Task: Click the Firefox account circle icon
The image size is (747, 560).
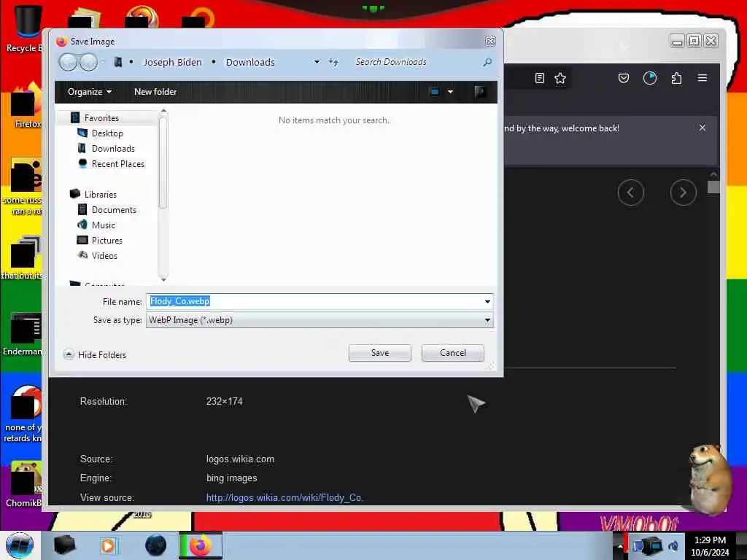Action: click(650, 78)
